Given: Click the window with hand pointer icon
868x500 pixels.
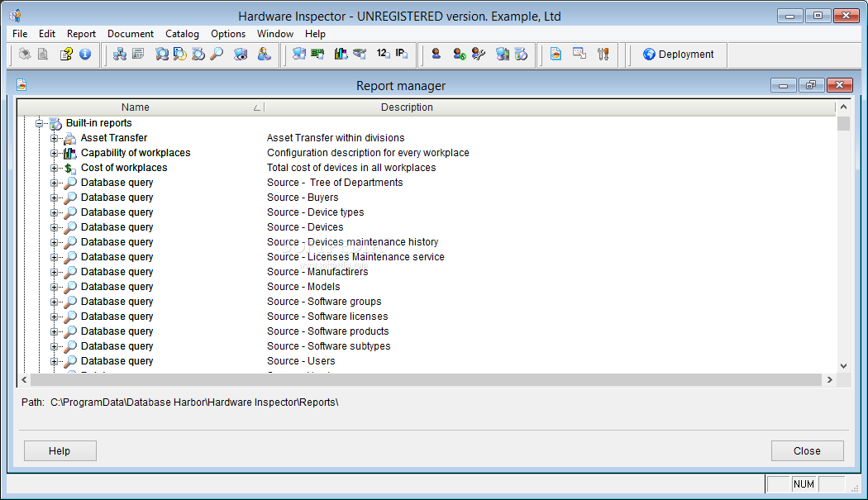Looking at the screenshot, I should pyautogui.click(x=579, y=54).
